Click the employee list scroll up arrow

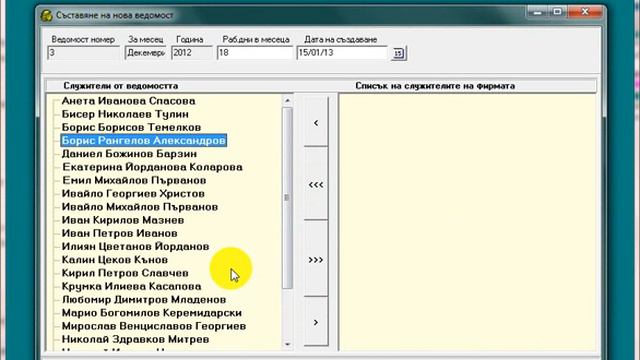click(287, 100)
